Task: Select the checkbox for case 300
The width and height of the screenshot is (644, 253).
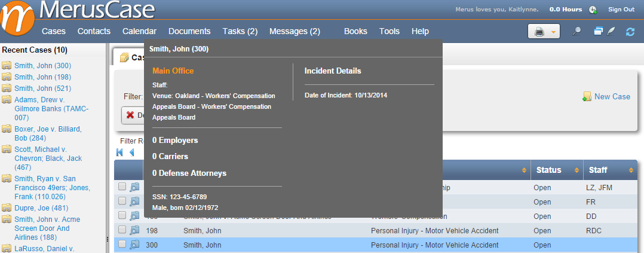Action: pos(122,244)
